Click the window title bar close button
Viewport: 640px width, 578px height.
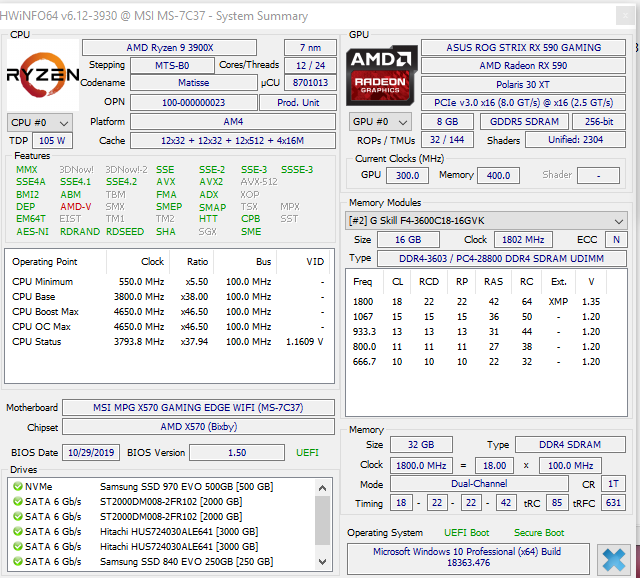point(625,16)
